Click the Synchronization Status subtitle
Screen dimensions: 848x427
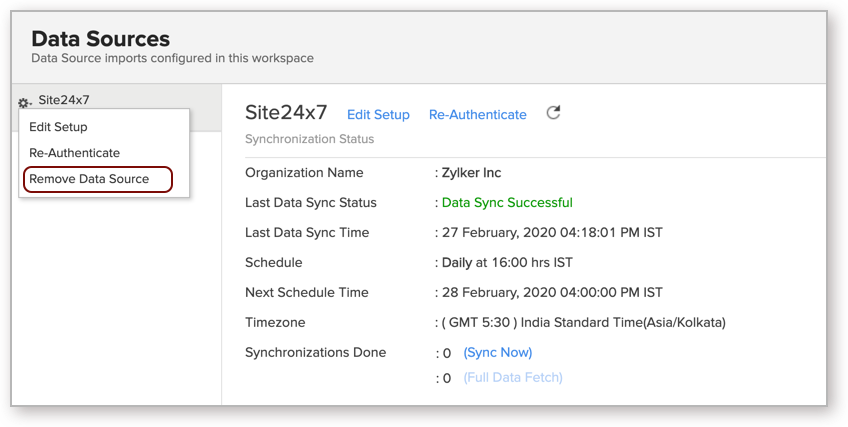[309, 139]
